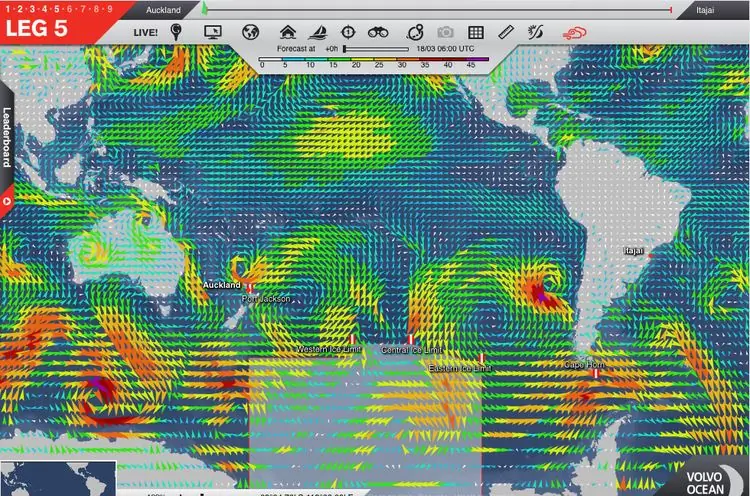Screen dimensions: 750x496
Task: Click the LIVE! button
Action: pos(145,33)
